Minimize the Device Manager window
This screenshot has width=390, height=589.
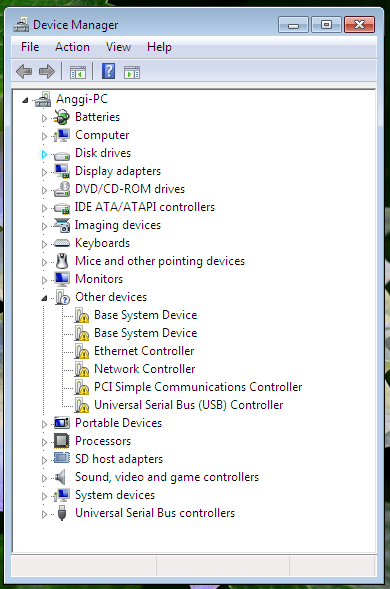[293, 25]
